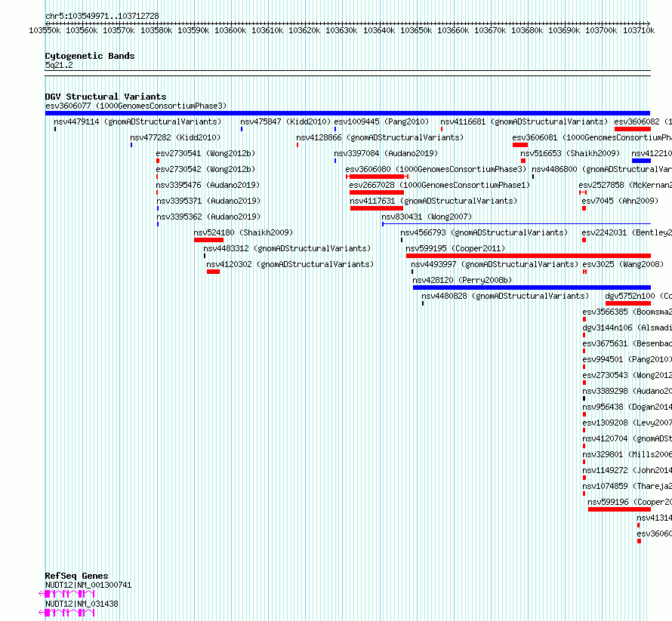Select the nsv475847 (Kidd2010) label

pos(285,121)
